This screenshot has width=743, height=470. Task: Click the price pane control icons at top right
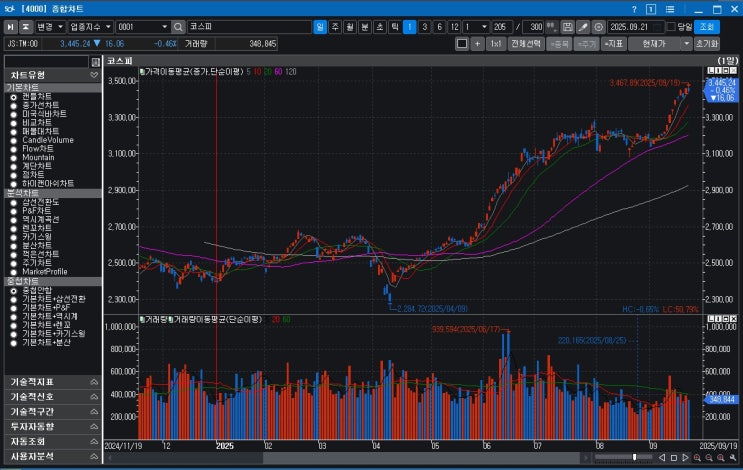tap(722, 71)
